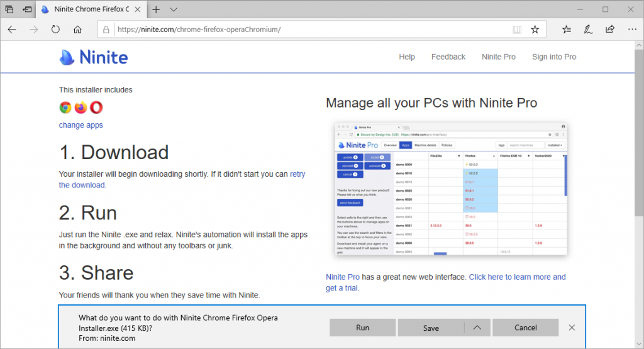Click the Ninite logo
This screenshot has height=349, width=644.
[94, 57]
